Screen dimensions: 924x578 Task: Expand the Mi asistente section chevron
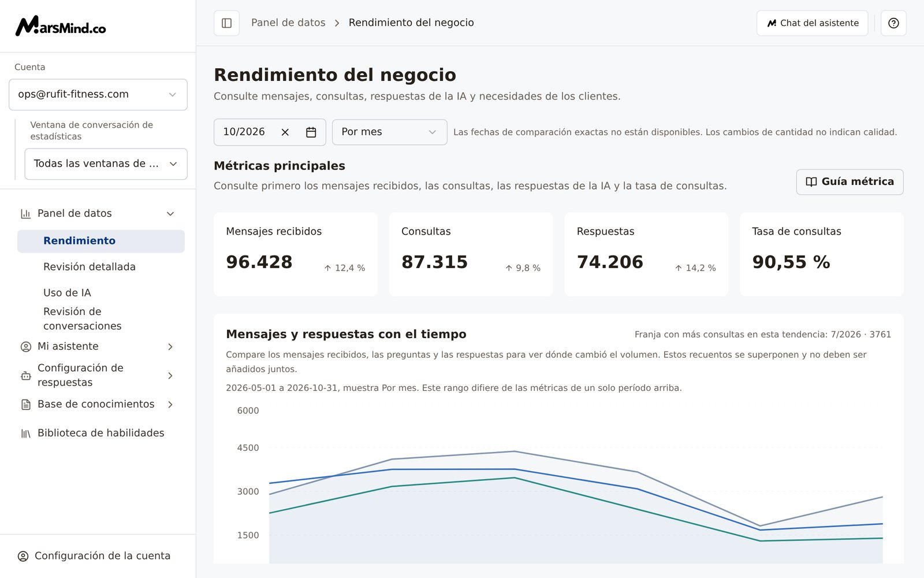(170, 347)
